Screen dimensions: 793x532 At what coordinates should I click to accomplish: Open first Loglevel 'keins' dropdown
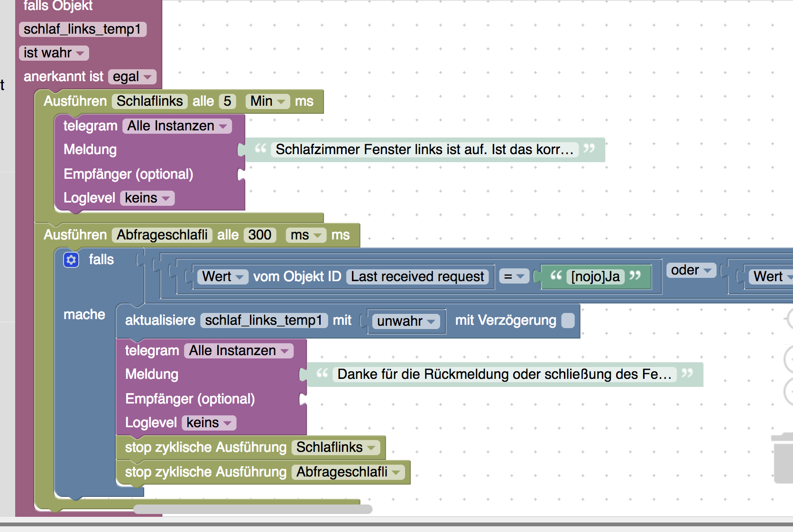pos(147,198)
